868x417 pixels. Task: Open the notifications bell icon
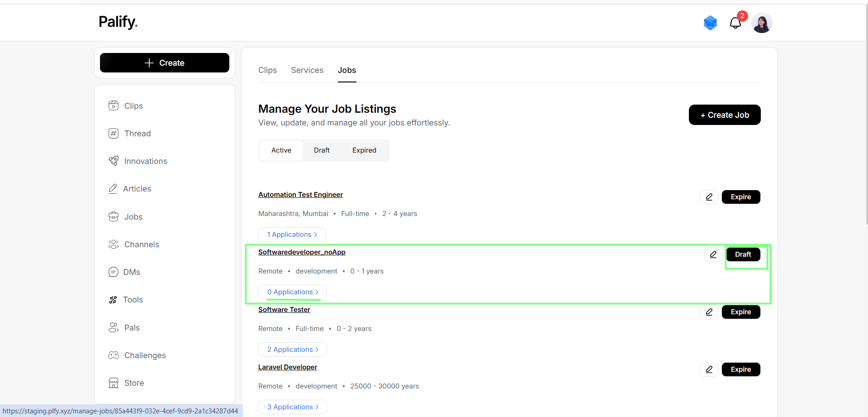(x=735, y=23)
